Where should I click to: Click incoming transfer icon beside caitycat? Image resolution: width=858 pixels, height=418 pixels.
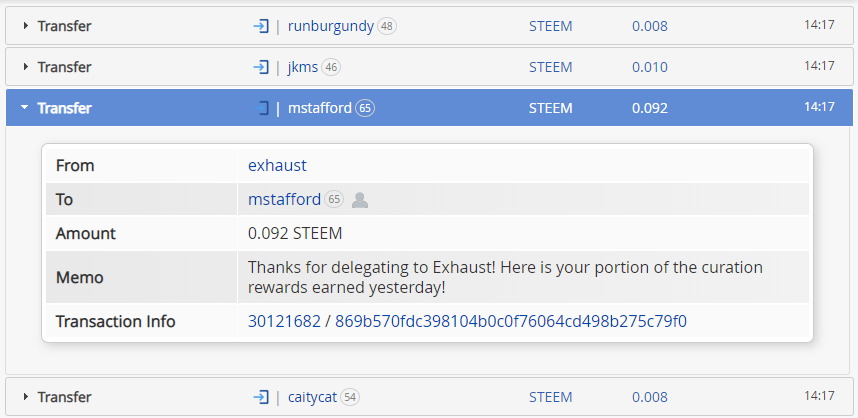tap(261, 397)
